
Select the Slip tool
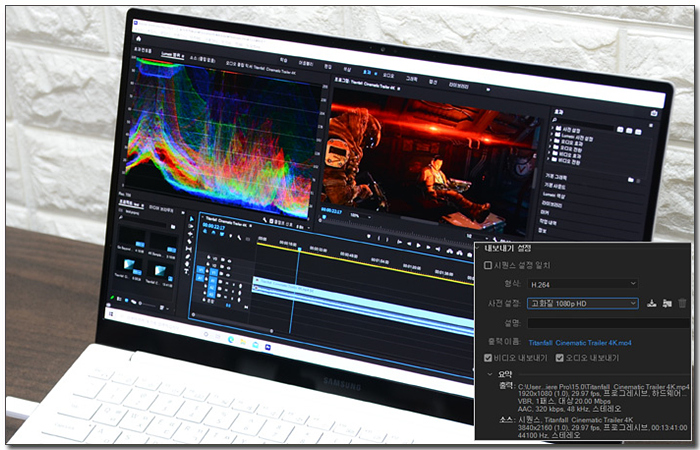point(189,249)
